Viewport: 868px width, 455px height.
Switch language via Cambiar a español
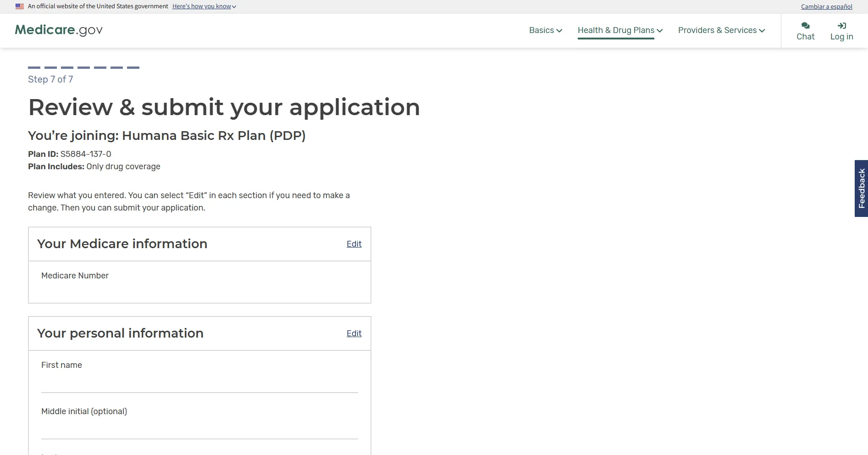point(826,6)
